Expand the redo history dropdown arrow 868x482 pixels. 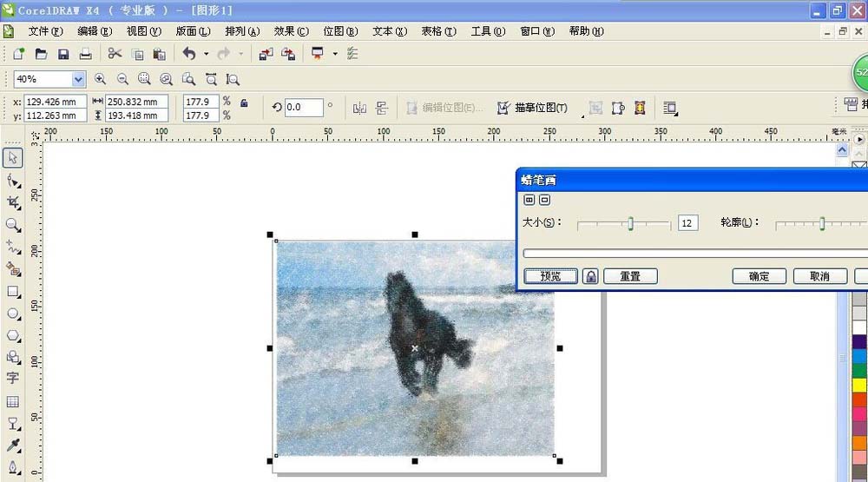pyautogui.click(x=240, y=54)
